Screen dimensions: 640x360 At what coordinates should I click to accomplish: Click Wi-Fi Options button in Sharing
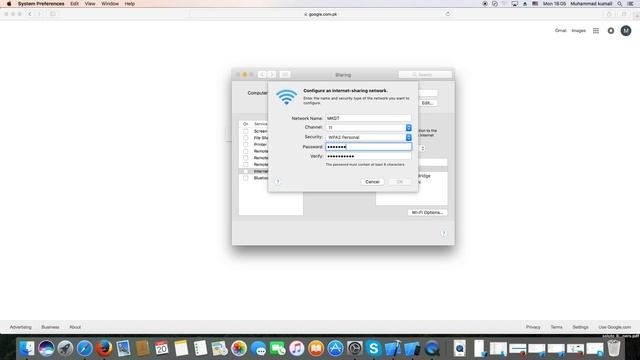(427, 212)
